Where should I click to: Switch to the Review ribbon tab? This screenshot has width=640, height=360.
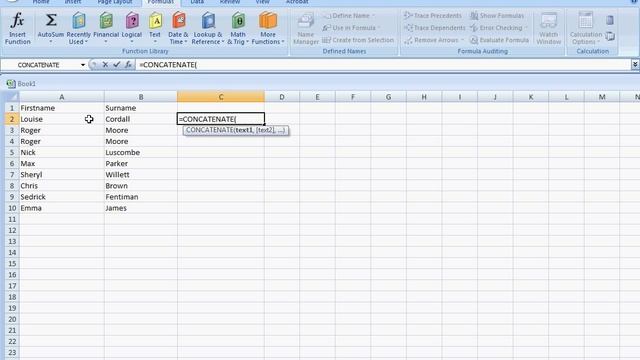pyautogui.click(x=230, y=2)
